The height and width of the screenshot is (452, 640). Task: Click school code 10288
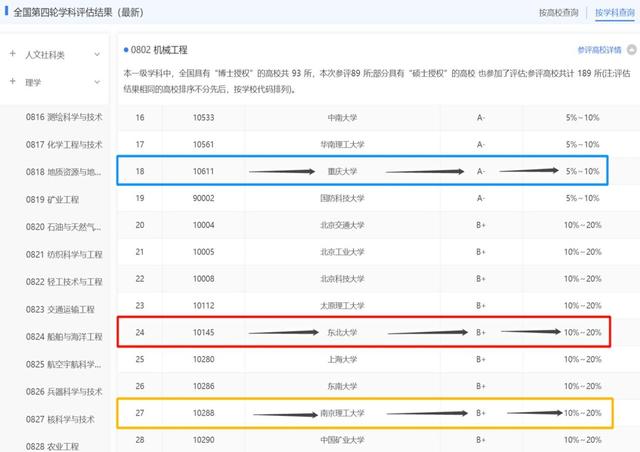coord(203,413)
